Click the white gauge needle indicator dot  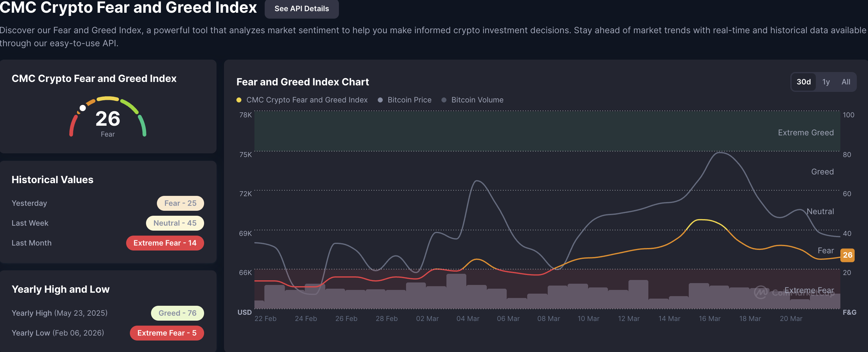(83, 108)
